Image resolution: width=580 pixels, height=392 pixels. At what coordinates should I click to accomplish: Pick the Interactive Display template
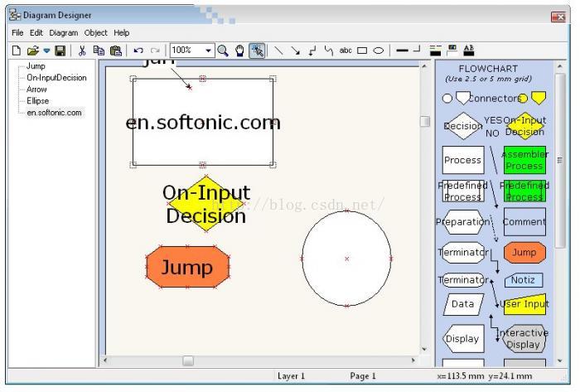[x=523, y=338]
